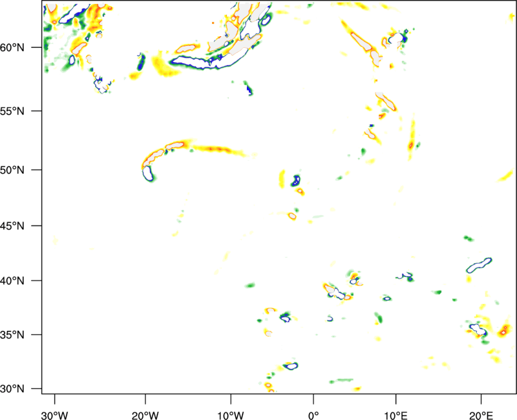The height and width of the screenshot is (420, 517).
Task: Click the 20°W longitude axis label
Action: (x=145, y=415)
